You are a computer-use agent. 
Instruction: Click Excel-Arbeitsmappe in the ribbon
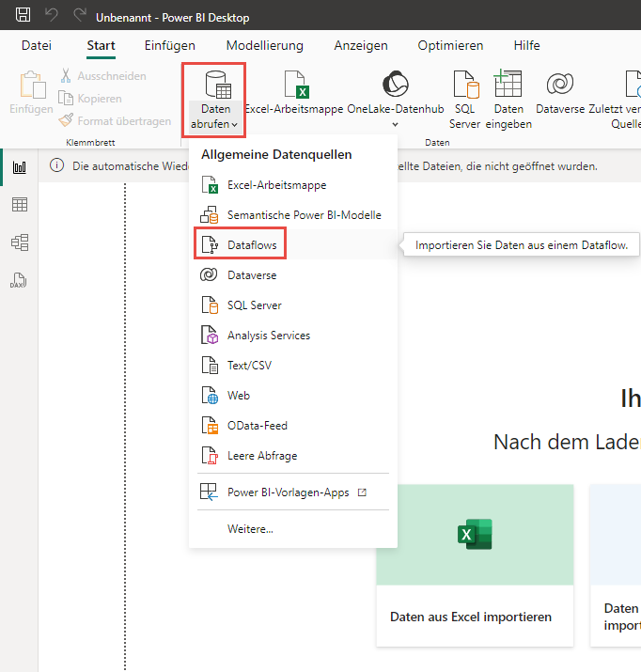(x=294, y=93)
